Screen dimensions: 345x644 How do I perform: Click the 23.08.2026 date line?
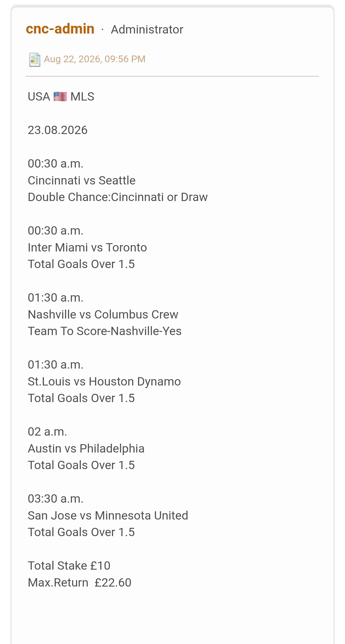[57, 130]
